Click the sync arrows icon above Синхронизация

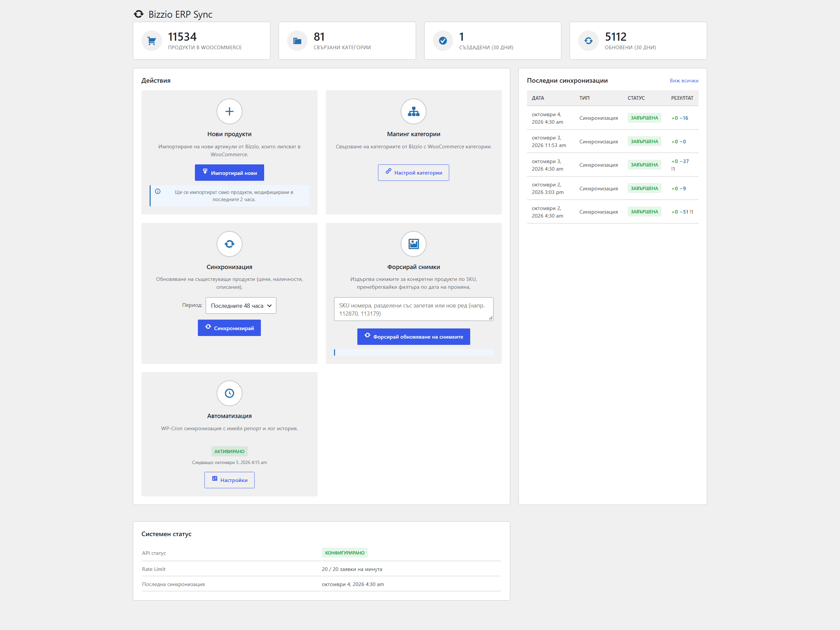coord(229,244)
